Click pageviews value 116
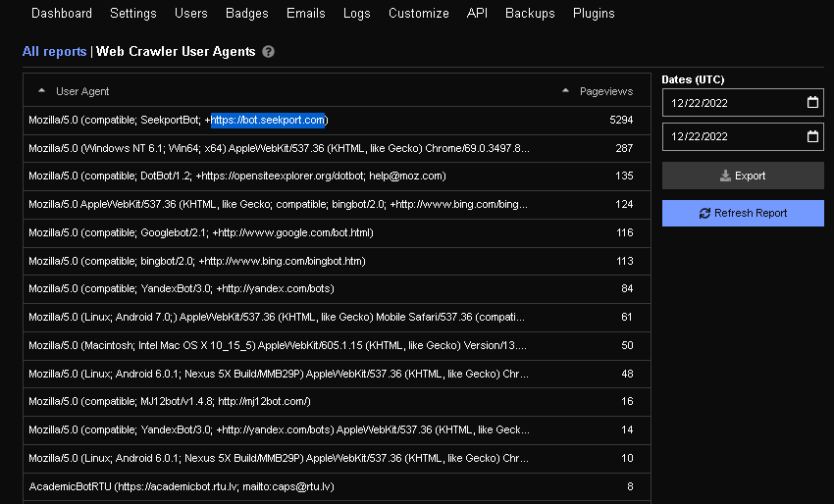 pos(624,232)
